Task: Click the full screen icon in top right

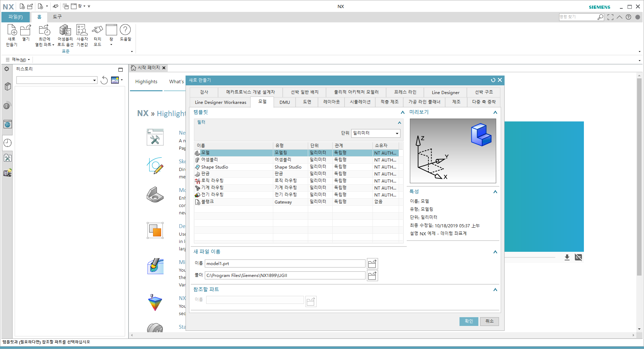Action: (610, 17)
